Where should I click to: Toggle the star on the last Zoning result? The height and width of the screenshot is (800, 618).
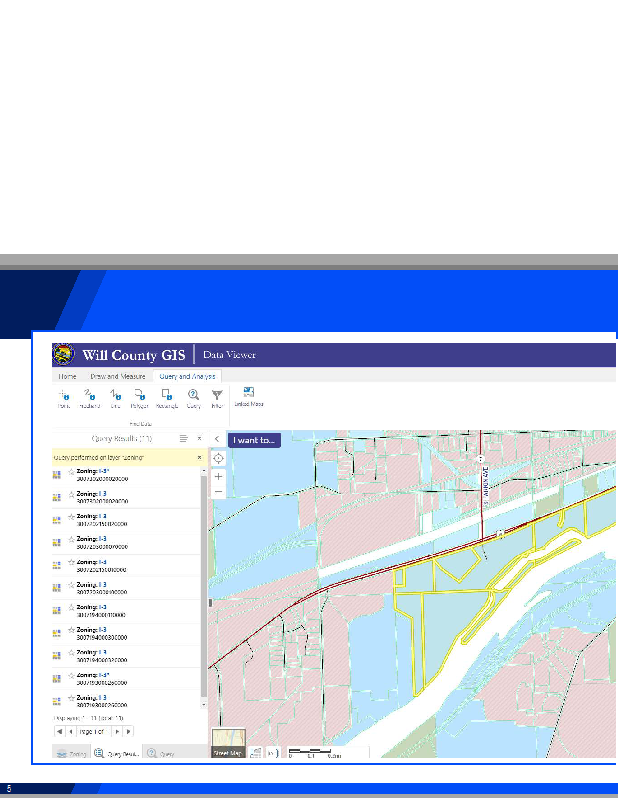tap(70, 699)
